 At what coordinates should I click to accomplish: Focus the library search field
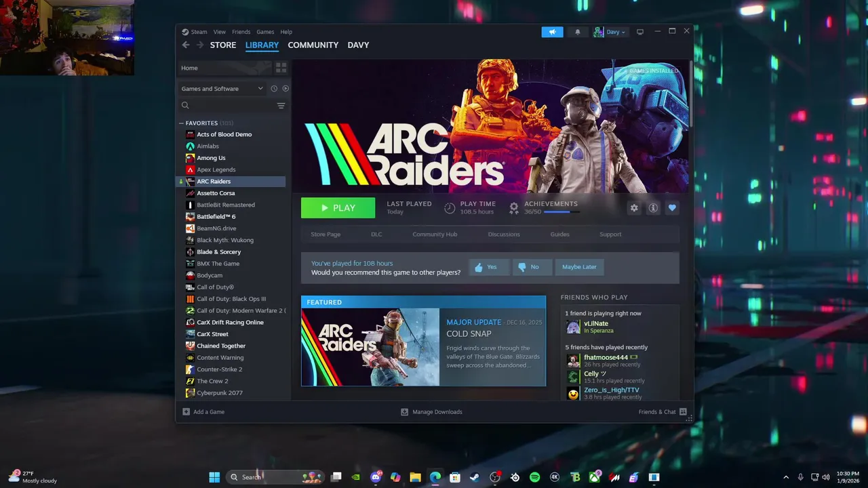coord(232,106)
